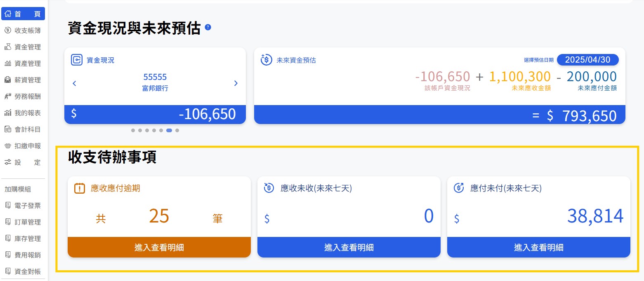The height and width of the screenshot is (281, 644).
Task: Select the first carousel pagination dot
Action: (x=133, y=130)
